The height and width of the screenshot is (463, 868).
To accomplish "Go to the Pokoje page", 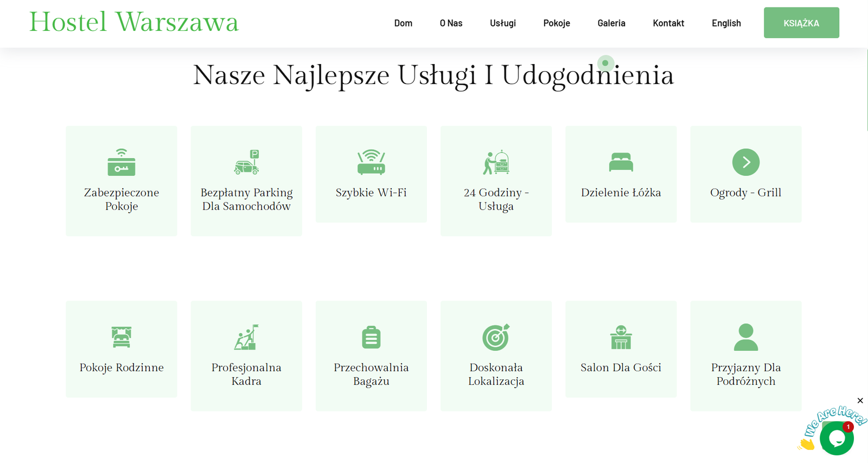I will point(556,23).
